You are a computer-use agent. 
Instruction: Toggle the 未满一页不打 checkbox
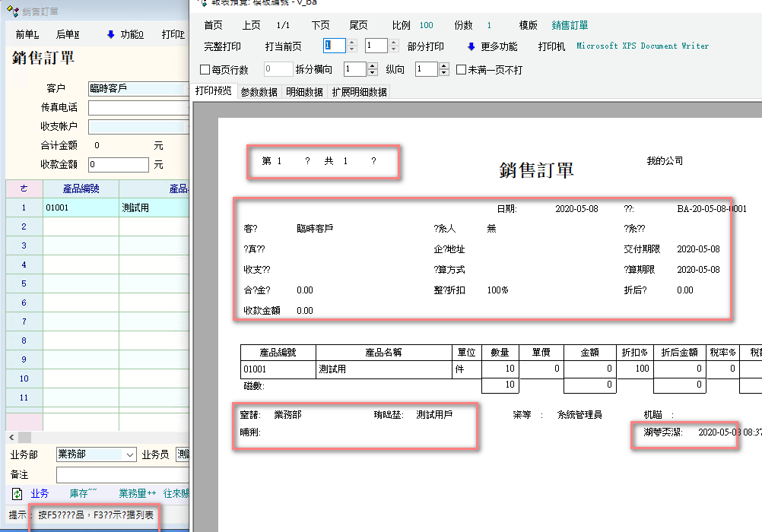(x=462, y=70)
